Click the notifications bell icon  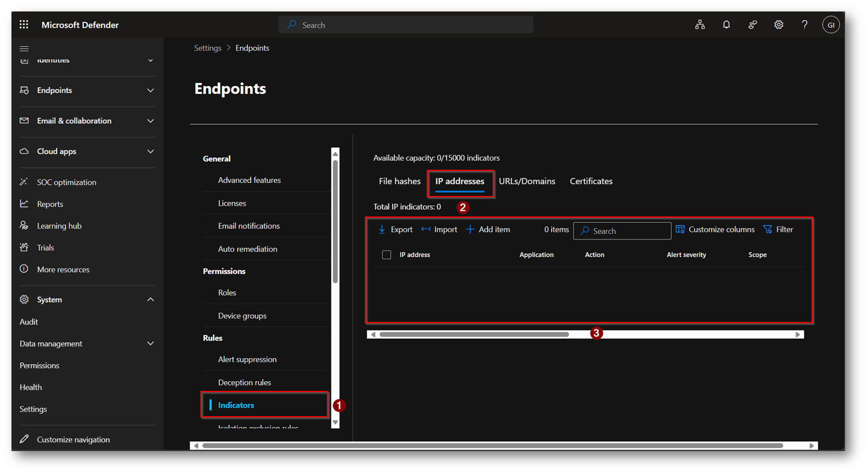(x=726, y=25)
